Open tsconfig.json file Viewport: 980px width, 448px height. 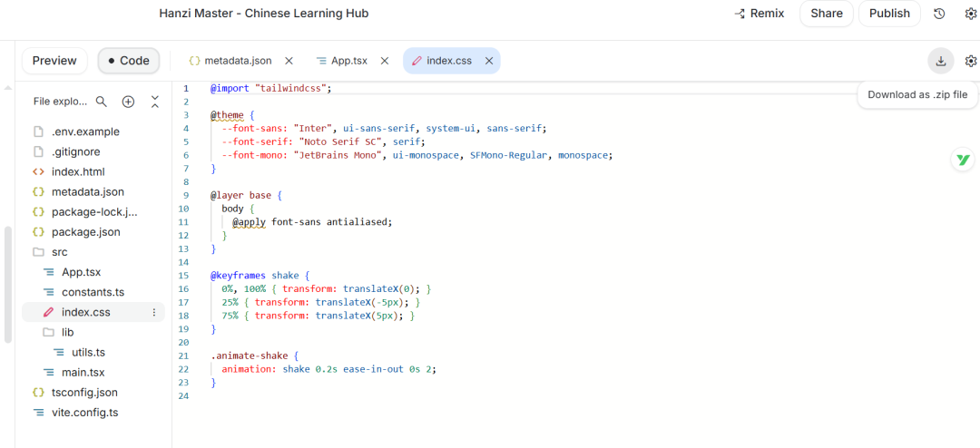(x=84, y=393)
